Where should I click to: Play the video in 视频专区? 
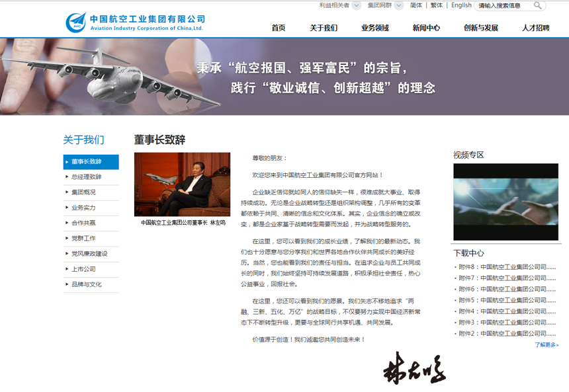[x=506, y=202]
